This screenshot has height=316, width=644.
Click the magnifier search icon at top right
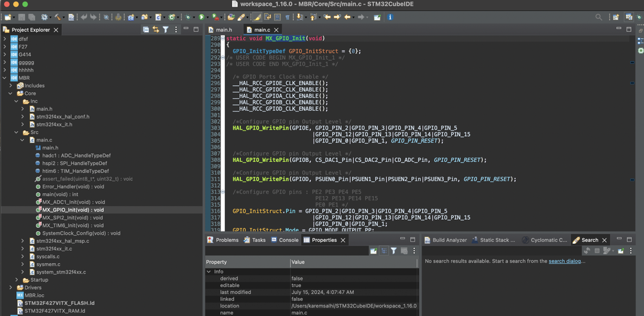598,17
